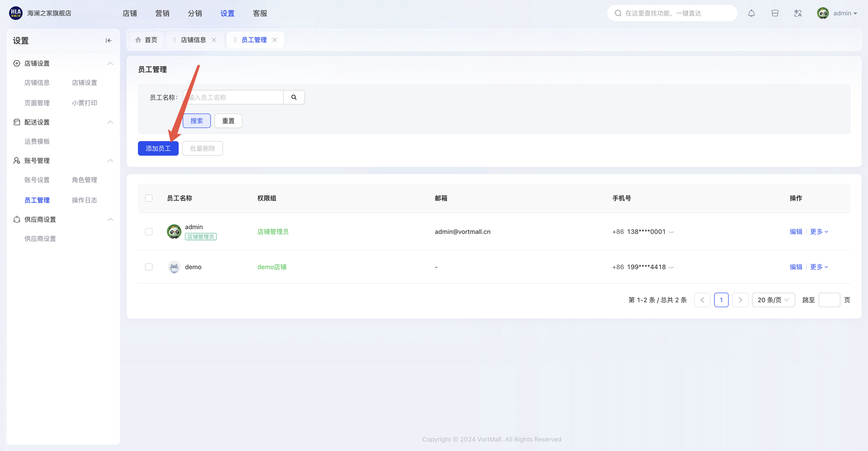Check the admin employee row checkbox
The width and height of the screenshot is (868, 451).
[x=149, y=232]
